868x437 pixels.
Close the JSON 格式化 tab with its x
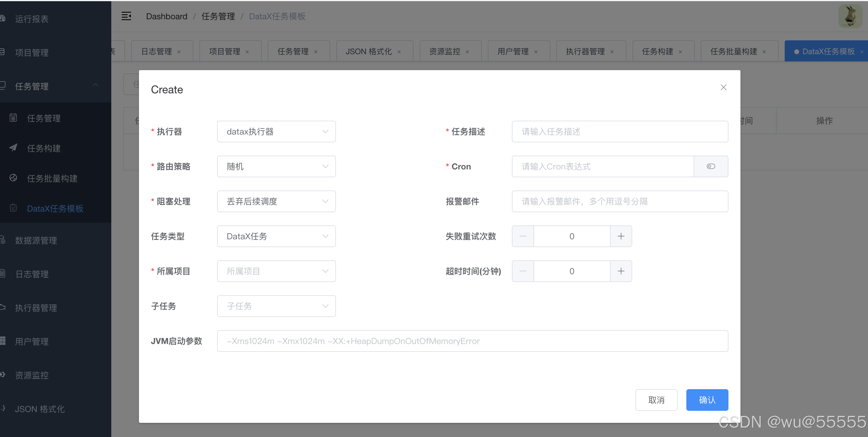point(399,51)
